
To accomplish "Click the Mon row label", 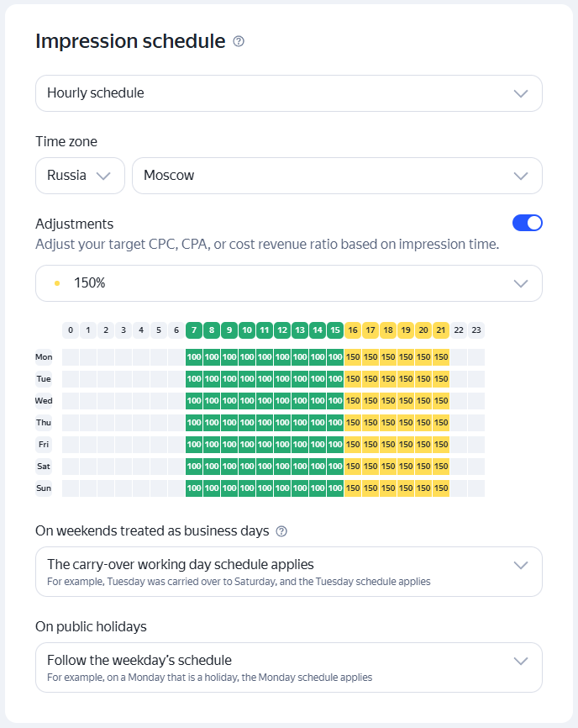I will tap(44, 357).
